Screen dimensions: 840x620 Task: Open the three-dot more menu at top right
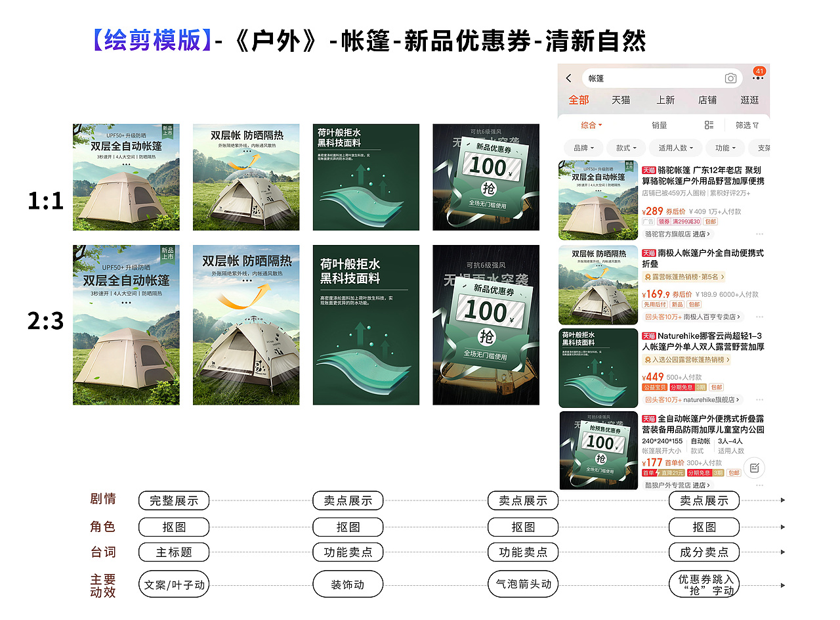[x=758, y=79]
